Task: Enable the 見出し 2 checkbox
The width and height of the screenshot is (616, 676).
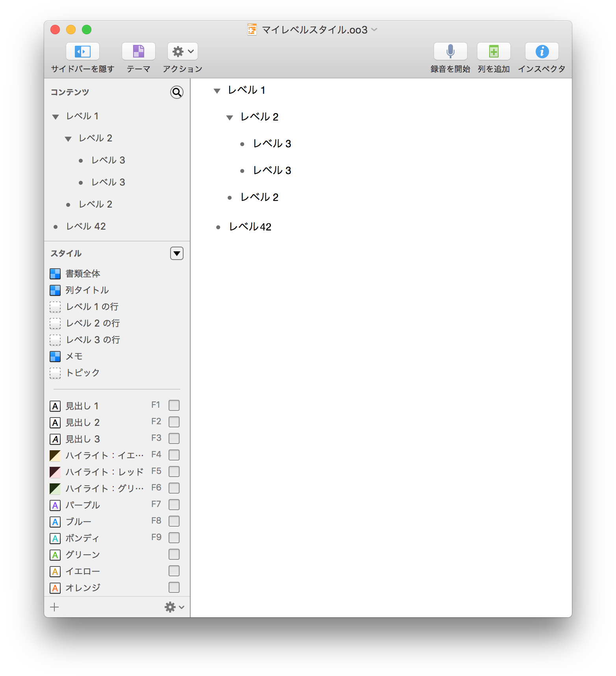Action: pyautogui.click(x=174, y=422)
